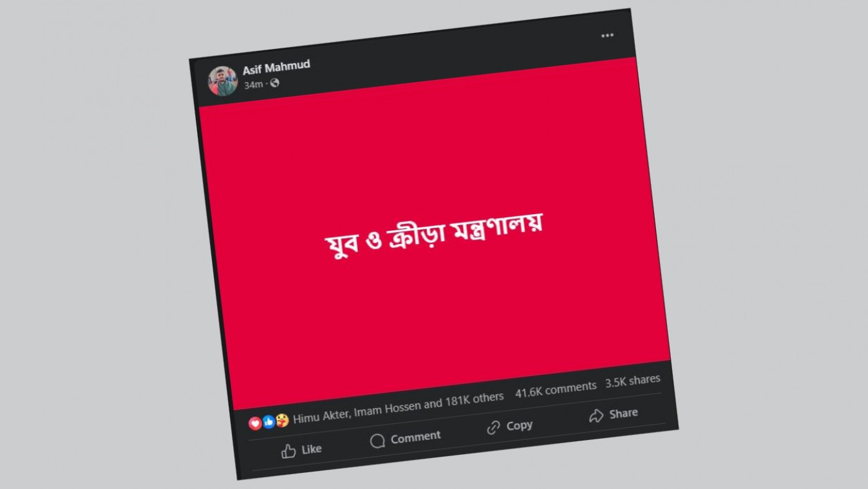
Task: Open the three-dot post options menu
Action: (x=607, y=35)
